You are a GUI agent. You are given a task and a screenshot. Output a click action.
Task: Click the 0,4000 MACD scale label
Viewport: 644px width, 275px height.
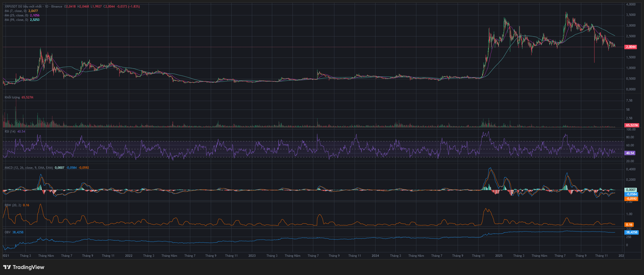[x=630, y=169]
